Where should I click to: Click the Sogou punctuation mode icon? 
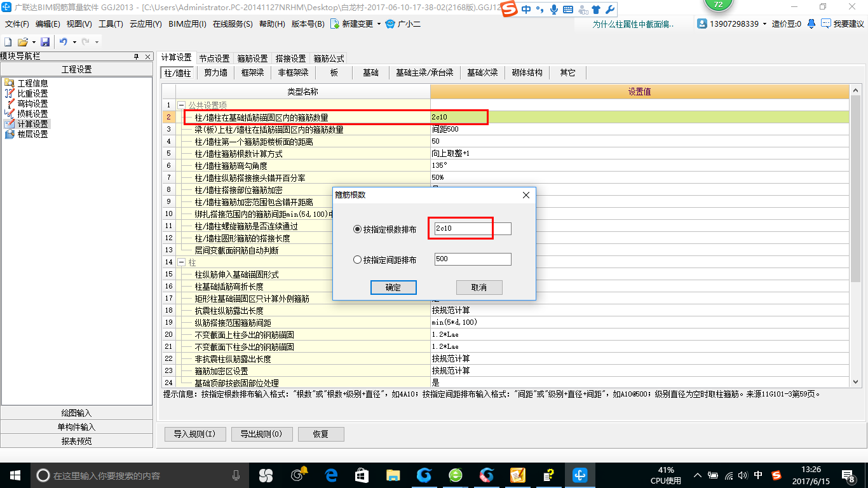point(540,10)
